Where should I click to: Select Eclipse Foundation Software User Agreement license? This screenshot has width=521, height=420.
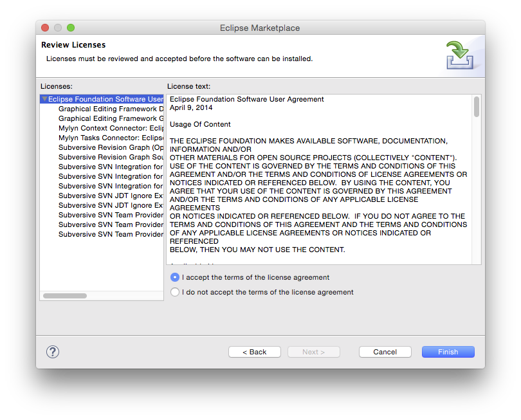(102, 99)
